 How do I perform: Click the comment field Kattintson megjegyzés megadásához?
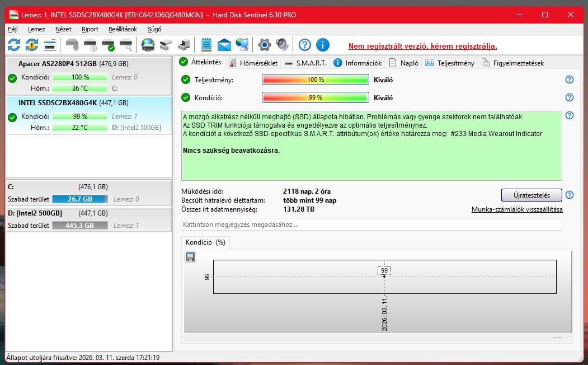[x=371, y=224]
